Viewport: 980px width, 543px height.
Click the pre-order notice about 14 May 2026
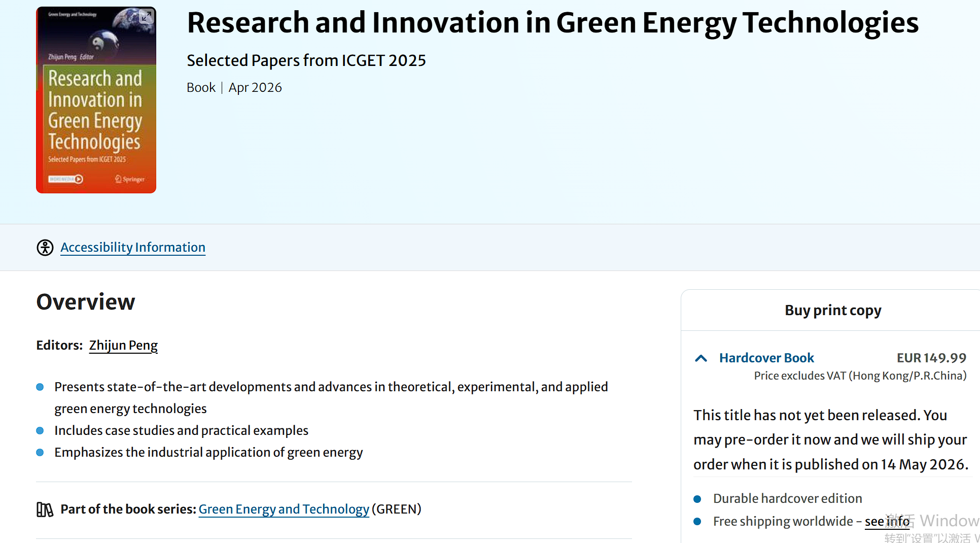pyautogui.click(x=830, y=440)
